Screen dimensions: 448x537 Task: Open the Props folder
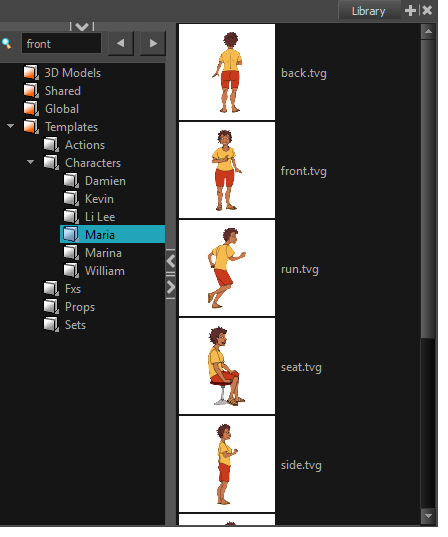click(80, 307)
